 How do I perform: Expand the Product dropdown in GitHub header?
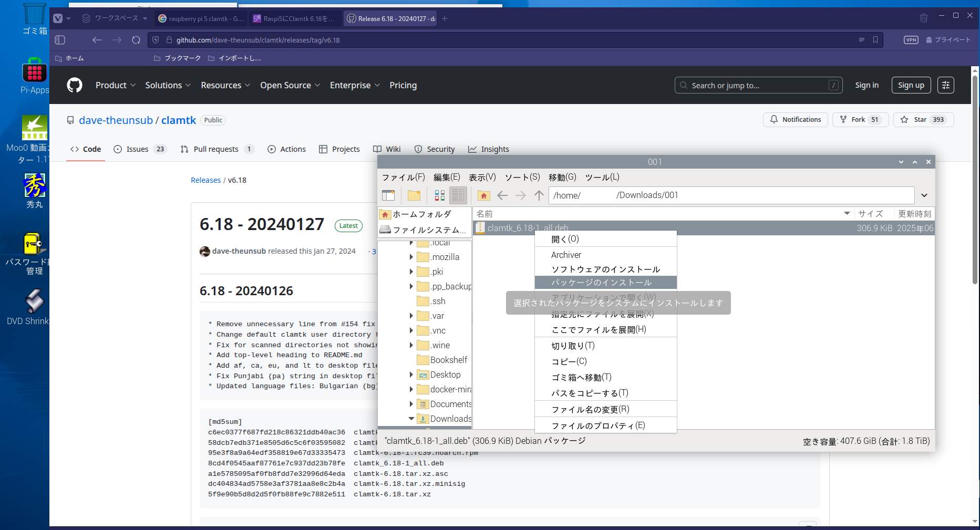coord(116,85)
